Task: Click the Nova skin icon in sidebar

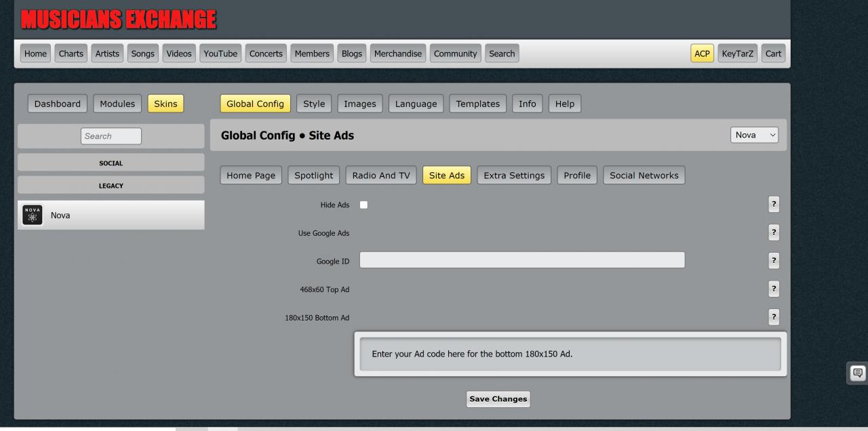Action: click(32, 215)
